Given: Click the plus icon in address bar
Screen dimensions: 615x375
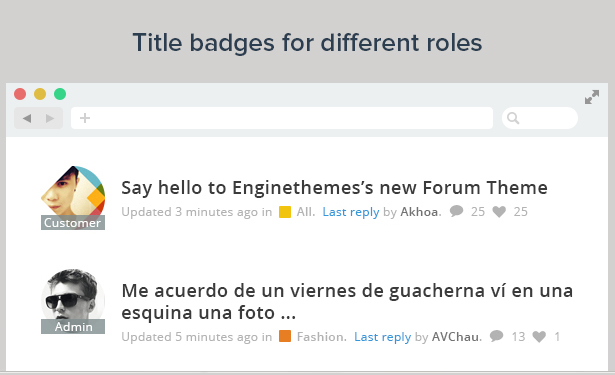Looking at the screenshot, I should tap(85, 118).
